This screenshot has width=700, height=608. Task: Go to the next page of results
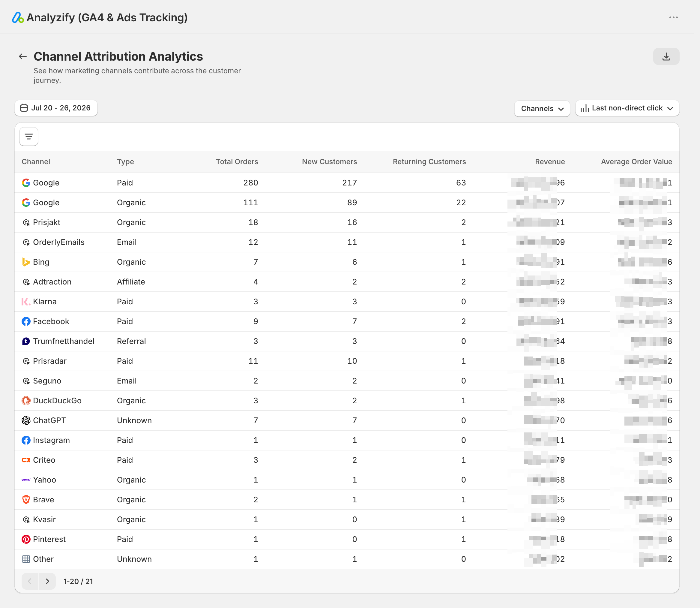pyautogui.click(x=47, y=581)
